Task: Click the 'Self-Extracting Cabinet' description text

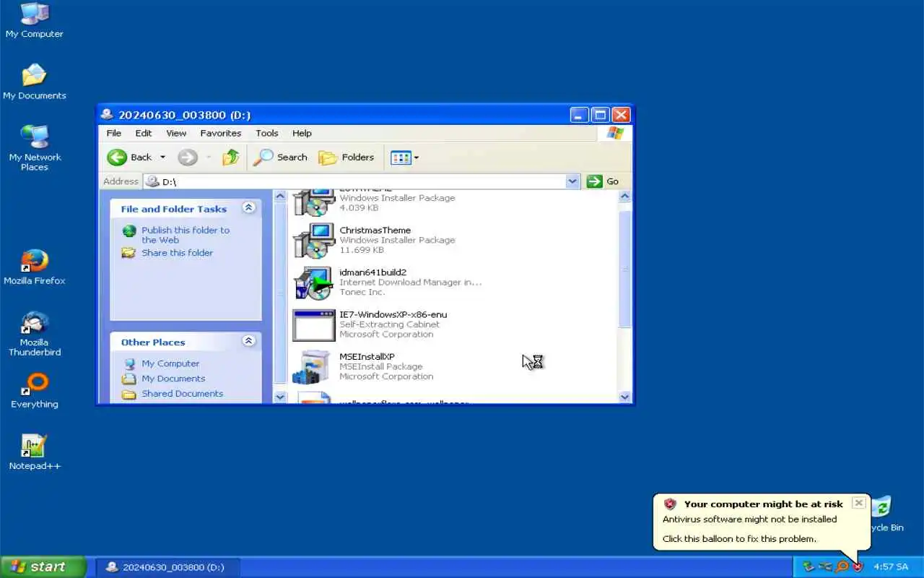Action: pyautogui.click(x=389, y=324)
